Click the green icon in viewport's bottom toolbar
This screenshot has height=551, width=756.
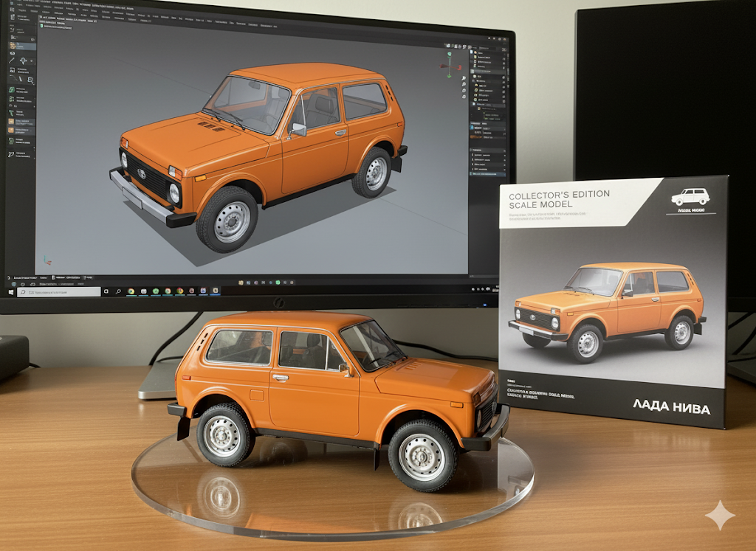(x=278, y=283)
